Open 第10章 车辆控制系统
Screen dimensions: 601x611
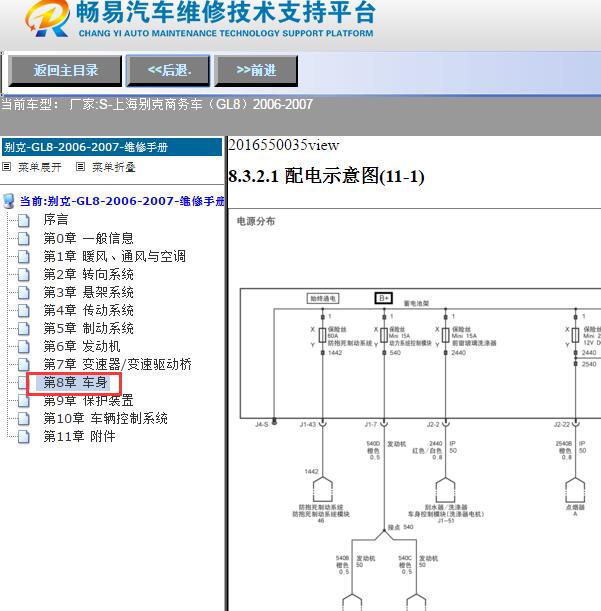tap(106, 418)
